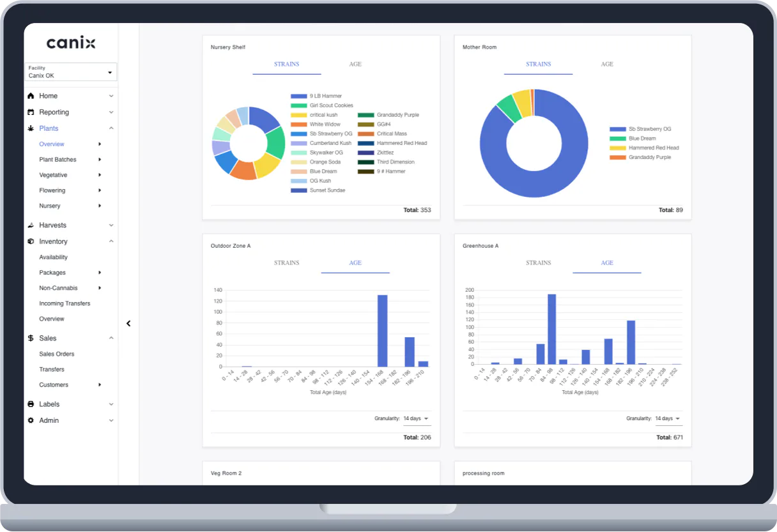Expand the Plant Batches submenu arrow
Image resolution: width=777 pixels, height=532 pixels.
point(100,160)
